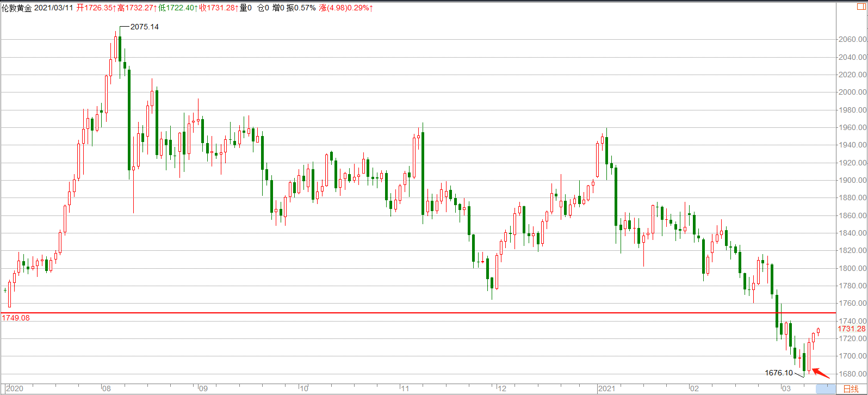
Task: Select the 1676.10 lowest price label
Action: [x=779, y=373]
